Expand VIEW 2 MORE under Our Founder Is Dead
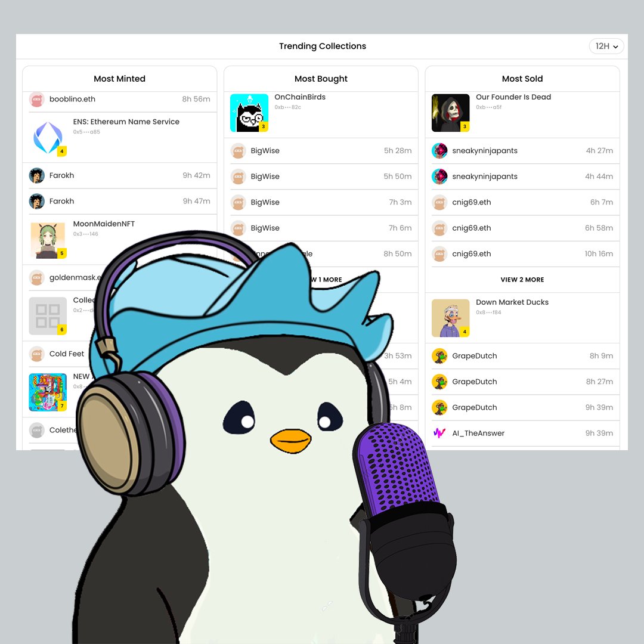 [522, 280]
